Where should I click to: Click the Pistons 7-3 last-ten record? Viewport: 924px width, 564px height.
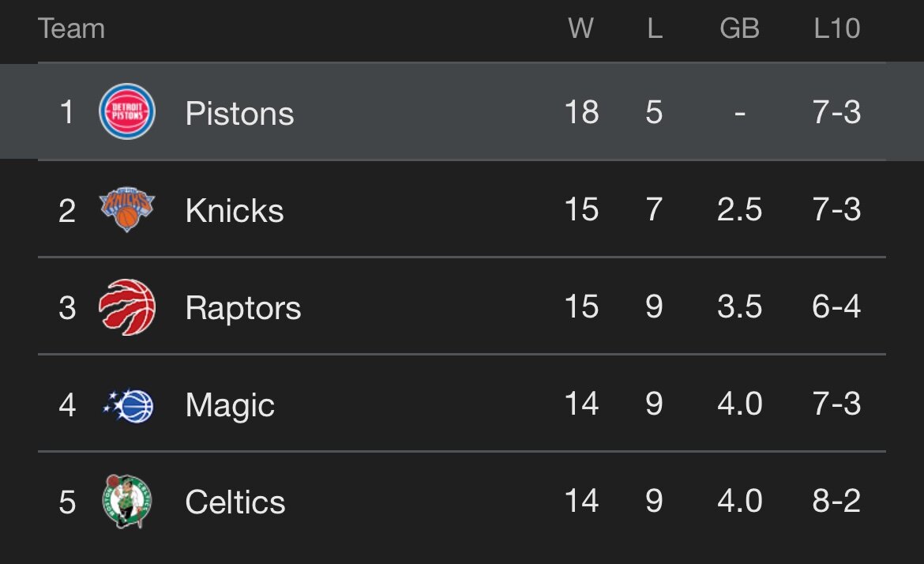[x=836, y=112]
